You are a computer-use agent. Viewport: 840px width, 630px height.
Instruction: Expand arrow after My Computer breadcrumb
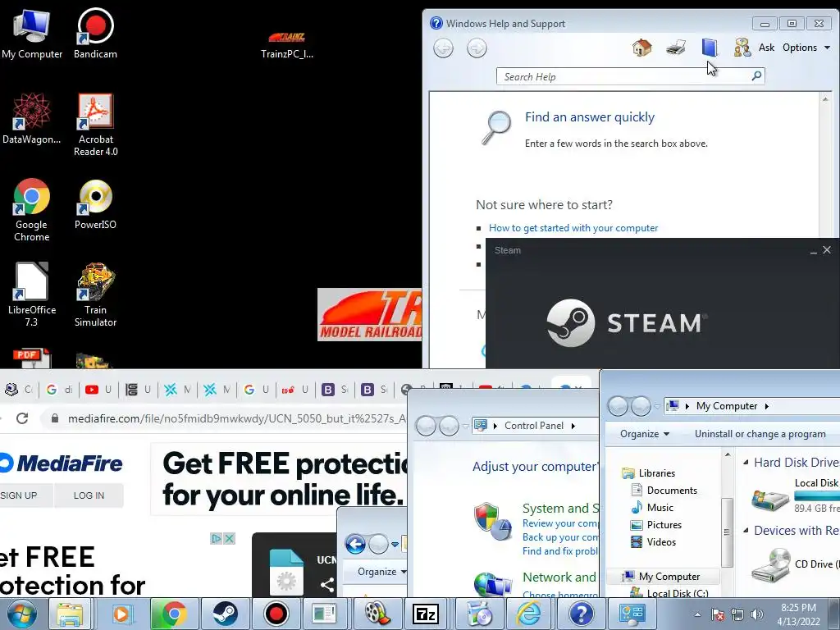point(767,406)
